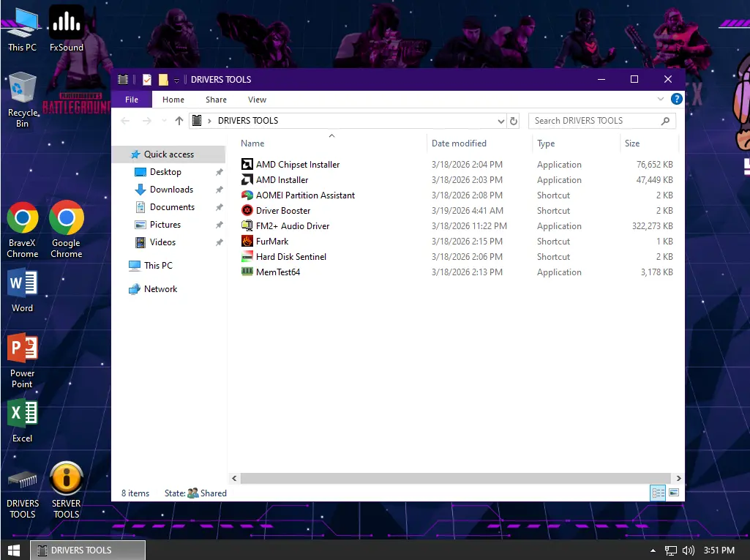Select Network in navigation pane
This screenshot has height=560, width=750.
[x=160, y=289]
